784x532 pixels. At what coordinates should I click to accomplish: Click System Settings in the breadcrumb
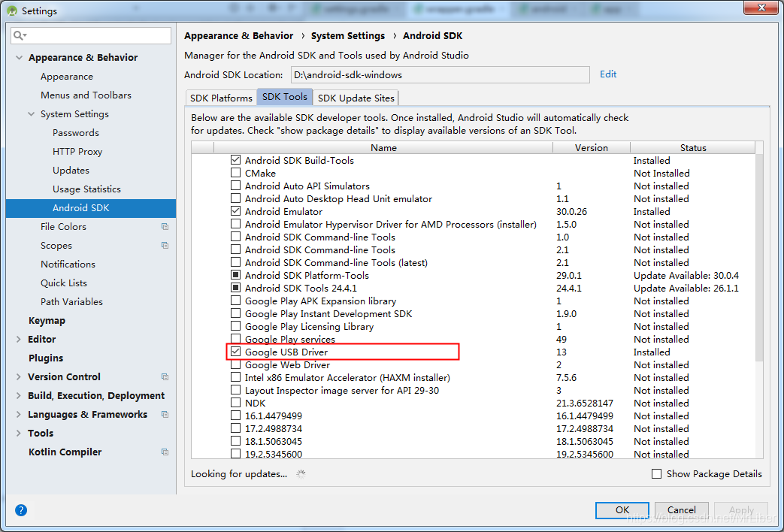click(348, 35)
